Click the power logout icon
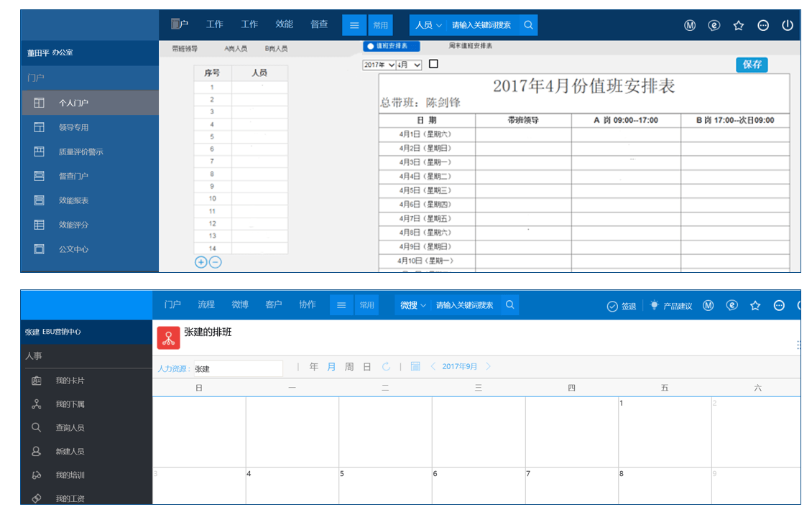Viewport: 812px width, 517px height. 788,25
